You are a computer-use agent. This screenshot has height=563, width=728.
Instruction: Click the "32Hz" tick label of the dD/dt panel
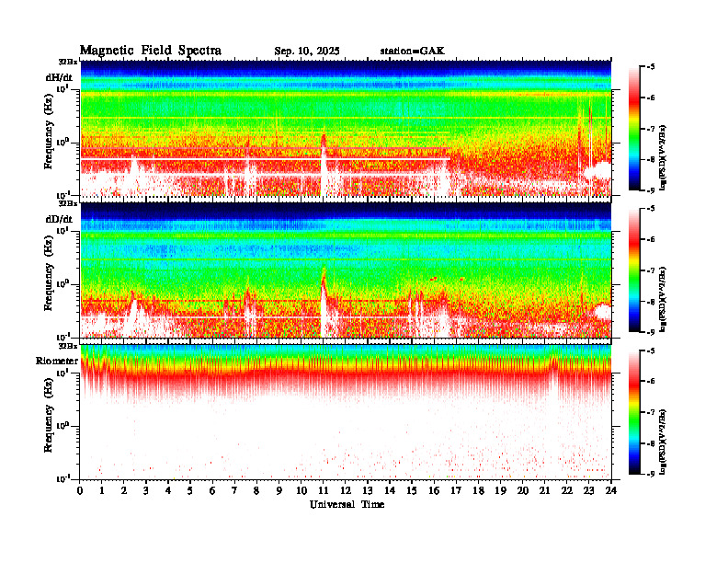click(x=68, y=203)
